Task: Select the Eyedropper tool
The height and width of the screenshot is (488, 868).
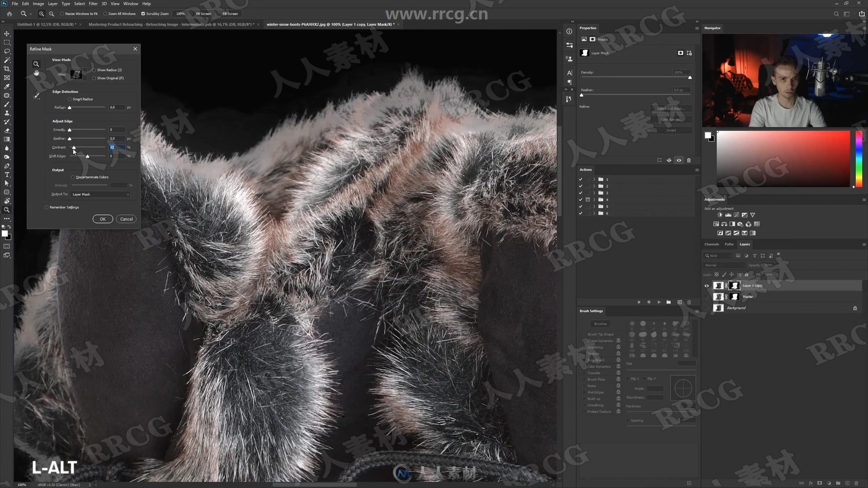Action: click(x=7, y=86)
